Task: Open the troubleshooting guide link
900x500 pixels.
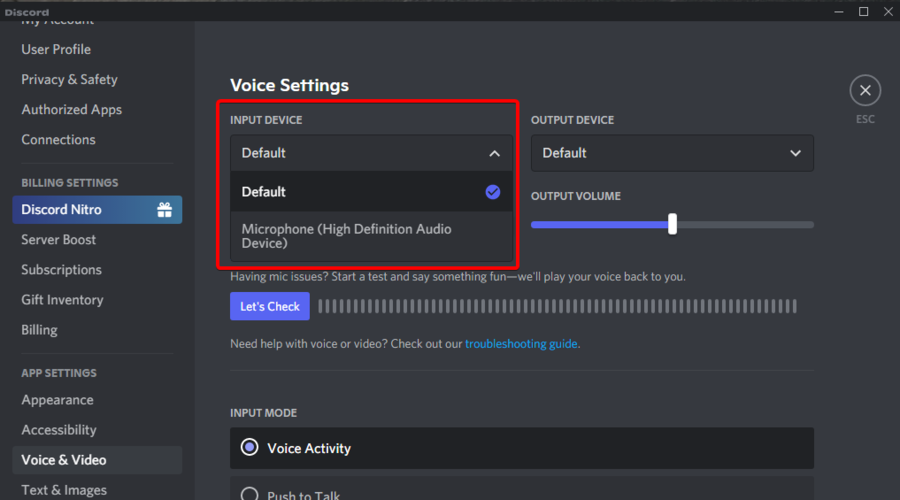Action: pos(521,344)
